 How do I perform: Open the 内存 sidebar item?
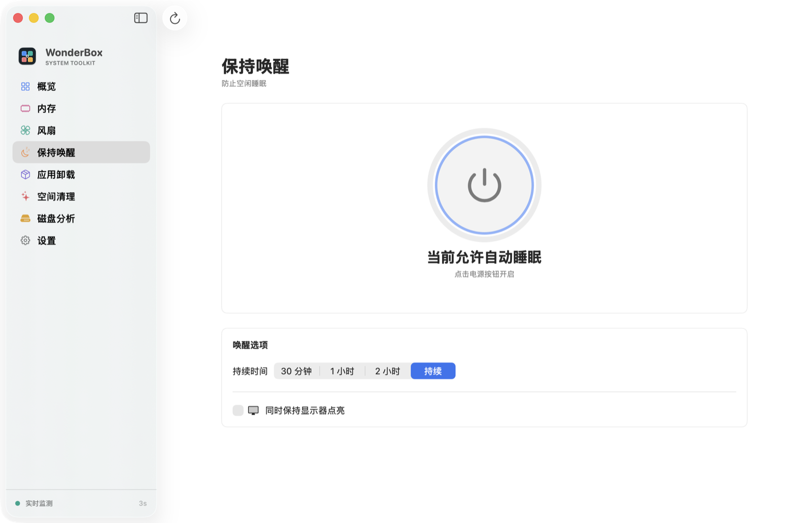click(x=81, y=108)
